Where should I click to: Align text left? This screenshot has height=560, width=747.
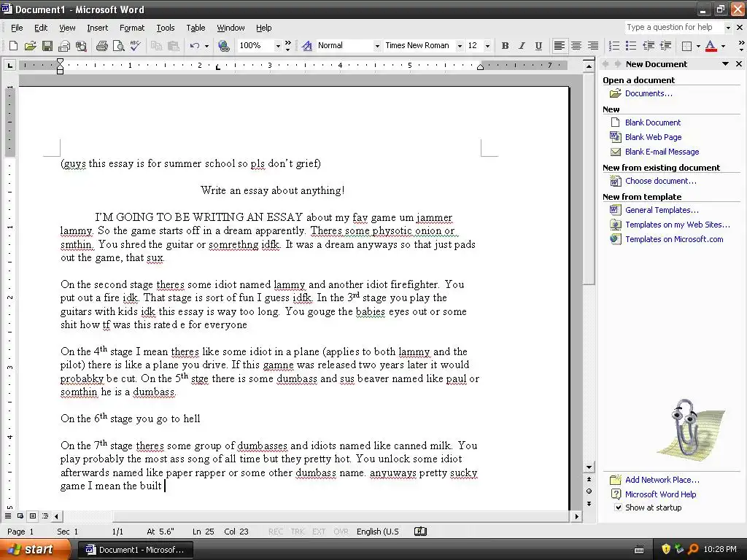pos(560,46)
